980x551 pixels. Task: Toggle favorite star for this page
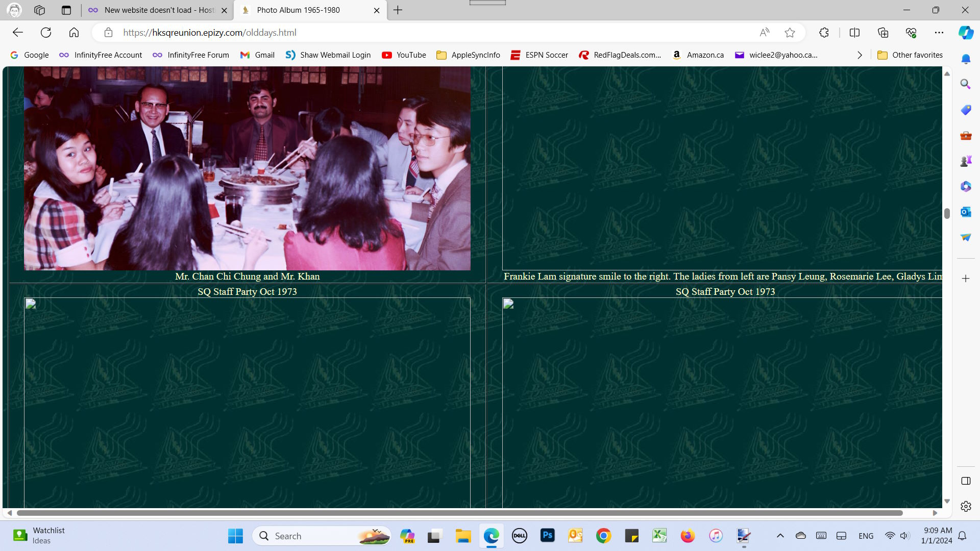(x=790, y=33)
